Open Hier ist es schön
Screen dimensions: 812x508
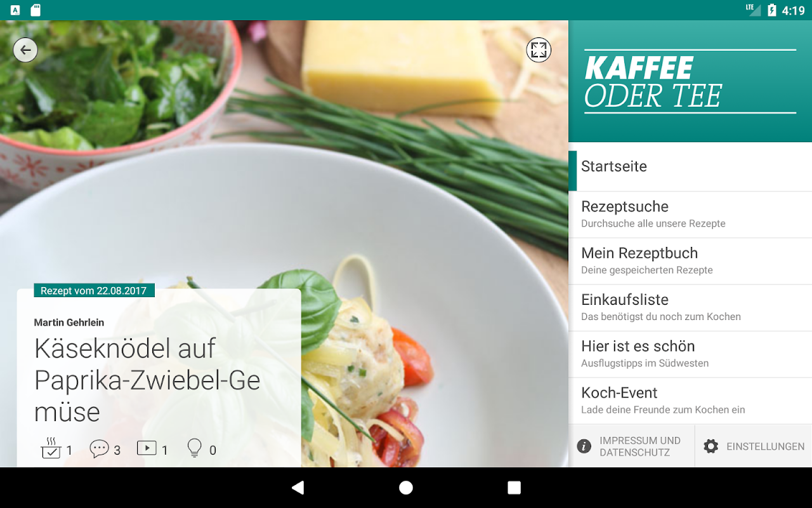690,354
